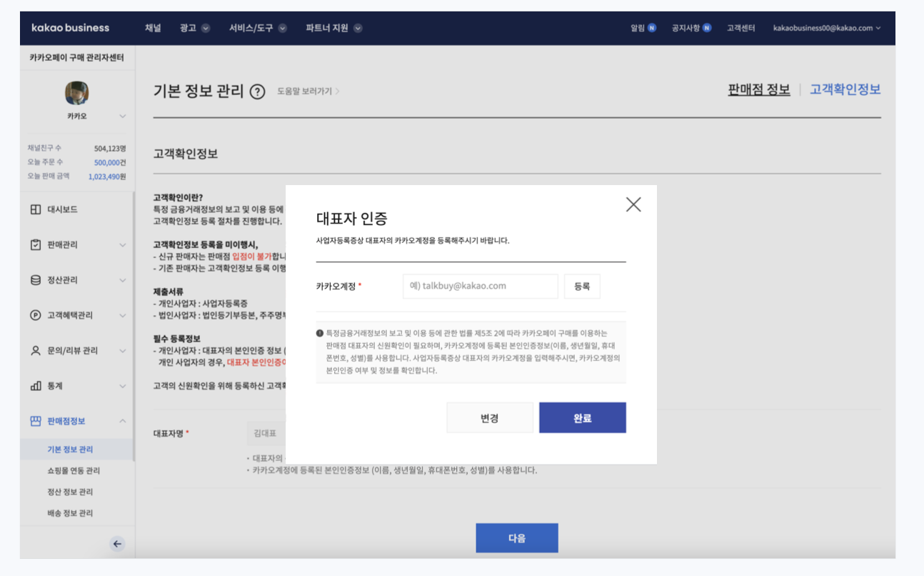The width and height of the screenshot is (924, 576).
Task: Open the kakaobusiness00@kakao.com account dropdown
Action: point(827,28)
